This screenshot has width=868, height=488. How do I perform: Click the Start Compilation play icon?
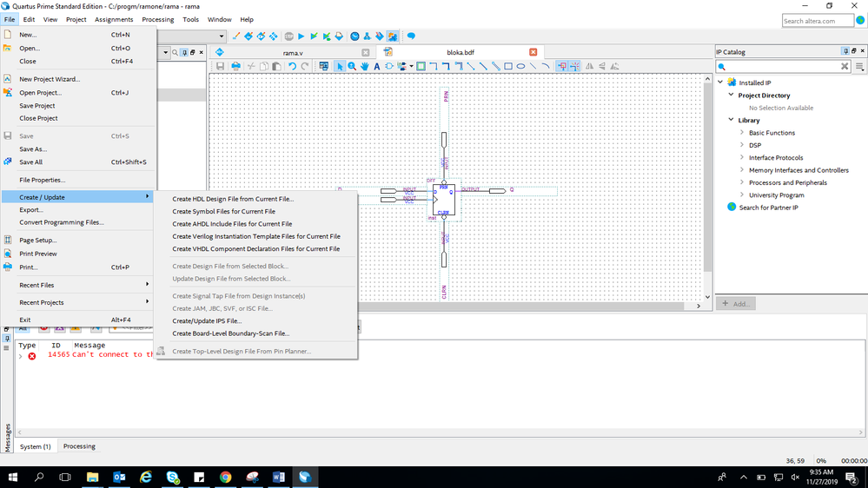pos(301,36)
